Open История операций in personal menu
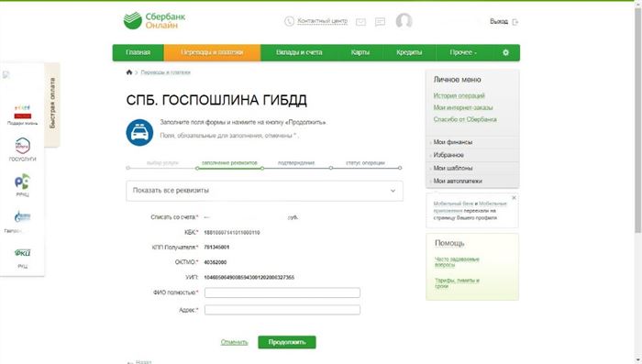 (x=459, y=95)
